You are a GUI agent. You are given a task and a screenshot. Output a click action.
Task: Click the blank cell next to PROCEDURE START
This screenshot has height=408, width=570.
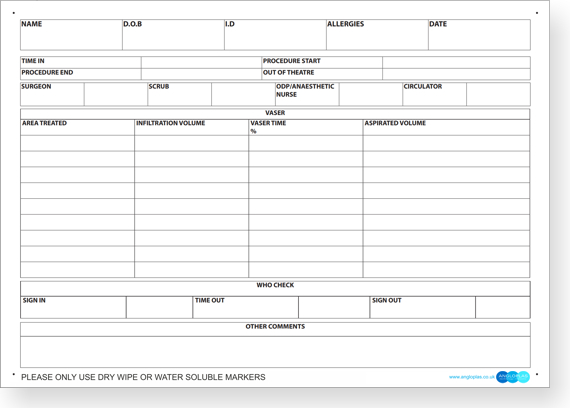pyautogui.click(x=456, y=62)
